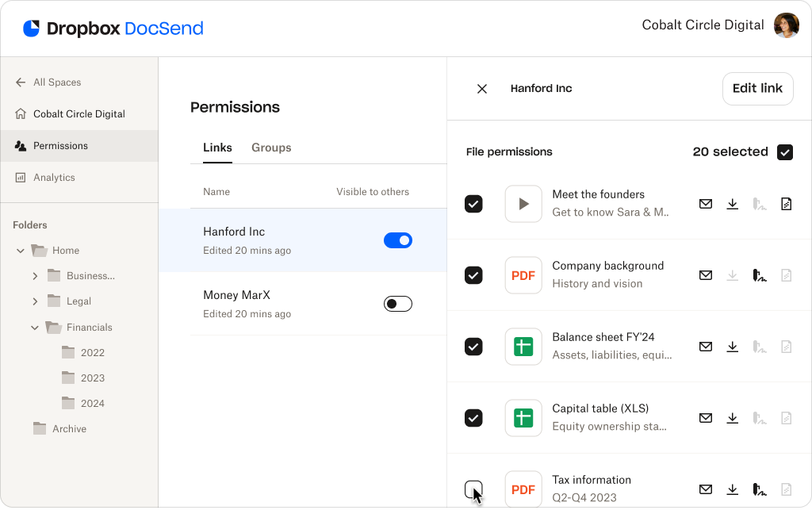Toggle agreement document icon for Capital table (XLS)

point(786,418)
